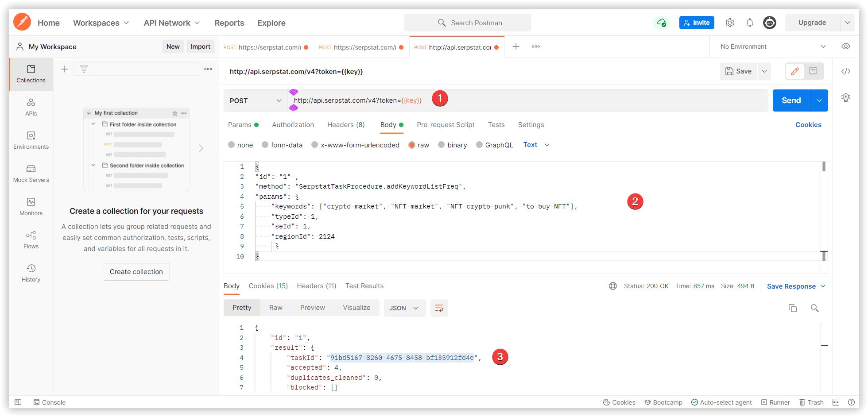
Task: Click the request URL input field
Action: click(x=528, y=100)
